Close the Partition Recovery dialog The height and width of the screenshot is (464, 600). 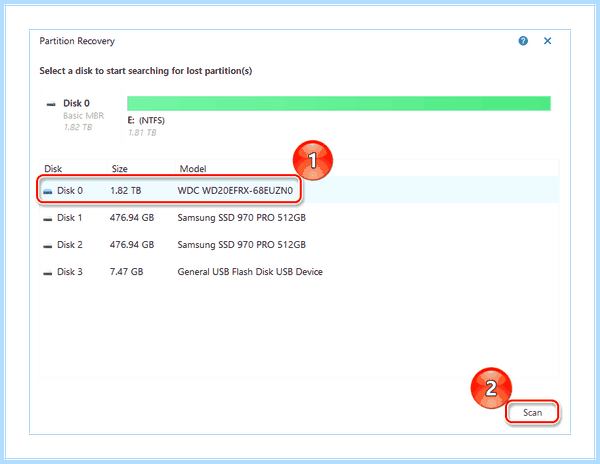pos(548,41)
